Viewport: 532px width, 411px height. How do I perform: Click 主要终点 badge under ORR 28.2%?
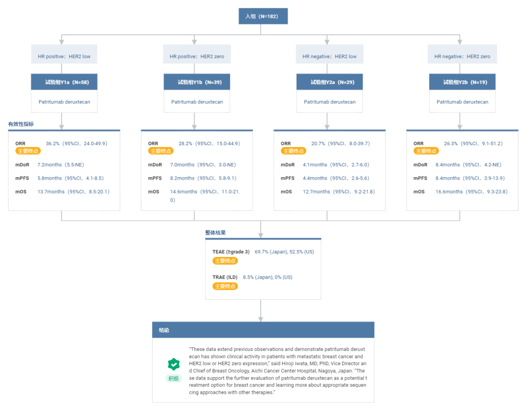tap(161, 151)
